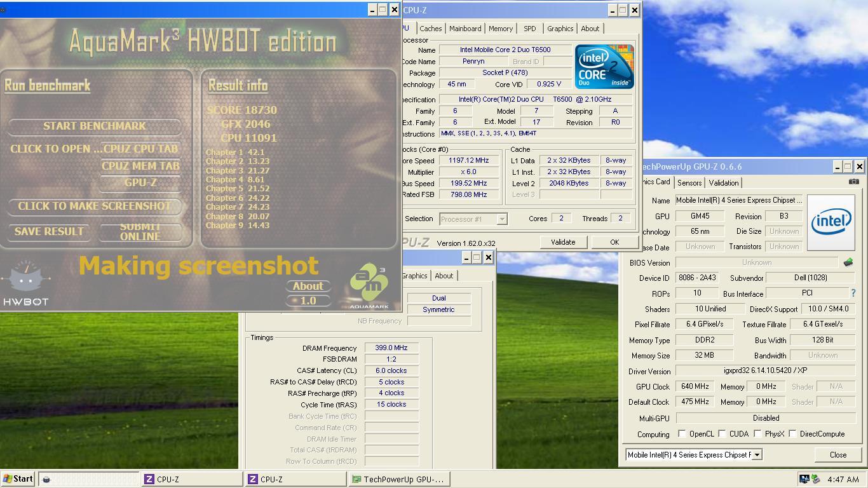Viewport: 868px width, 488px height.
Task: Click the Close button in GPU-Z
Action: click(837, 455)
